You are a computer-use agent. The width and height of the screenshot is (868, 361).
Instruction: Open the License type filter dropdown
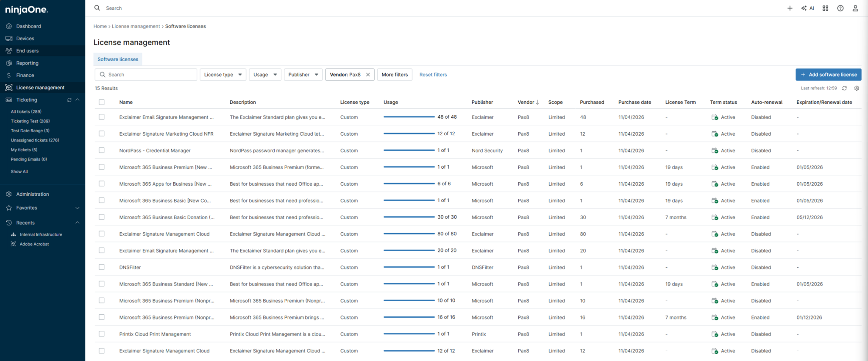coord(223,75)
